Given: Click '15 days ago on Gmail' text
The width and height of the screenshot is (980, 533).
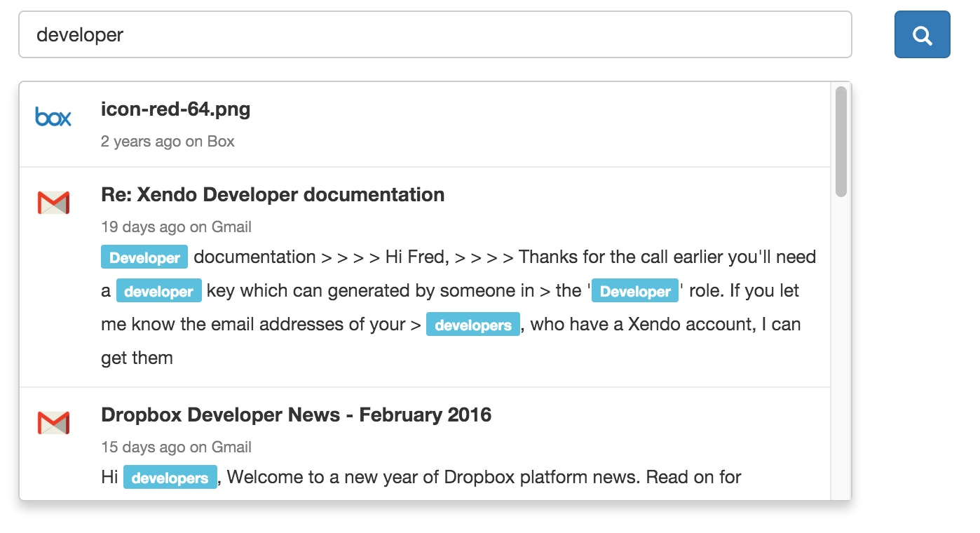Looking at the screenshot, I should click(176, 447).
